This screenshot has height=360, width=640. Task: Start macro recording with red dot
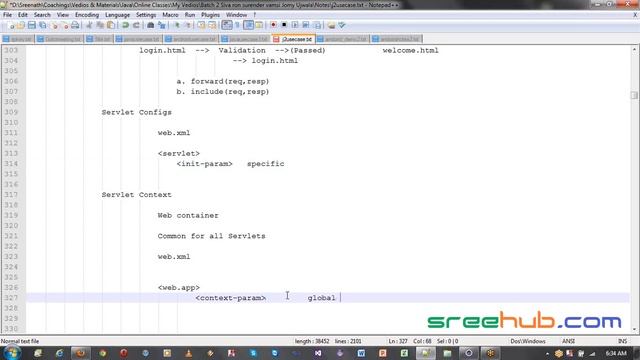pyautogui.click(x=273, y=25)
